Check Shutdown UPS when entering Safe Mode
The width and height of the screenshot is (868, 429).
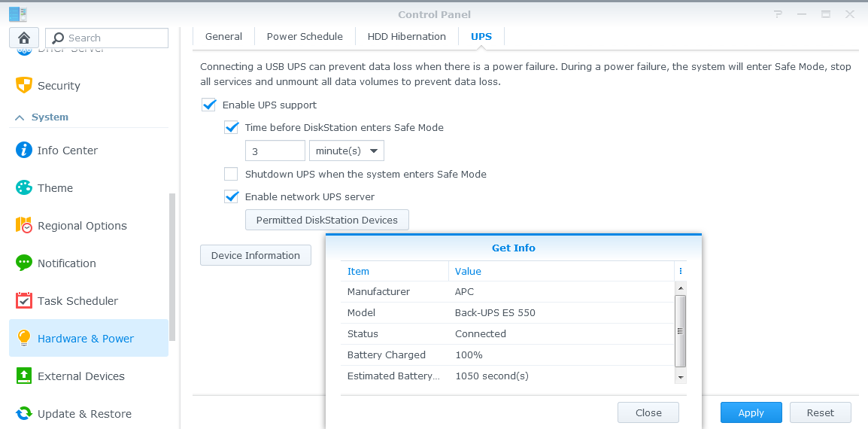click(232, 174)
